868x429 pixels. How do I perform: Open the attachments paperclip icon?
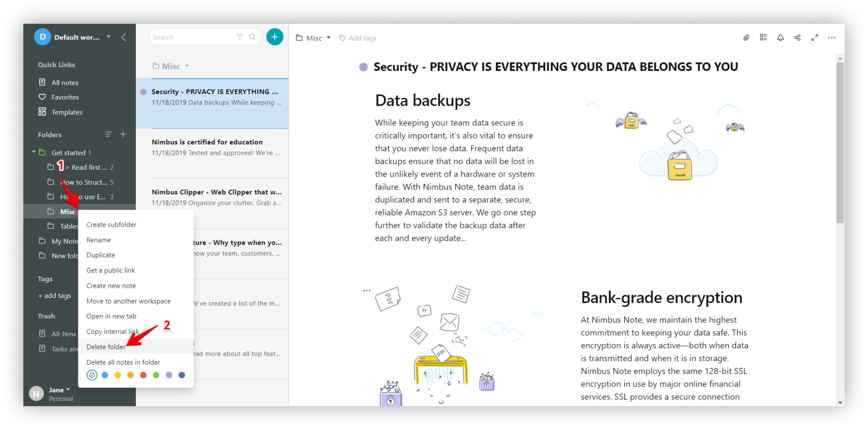click(746, 38)
